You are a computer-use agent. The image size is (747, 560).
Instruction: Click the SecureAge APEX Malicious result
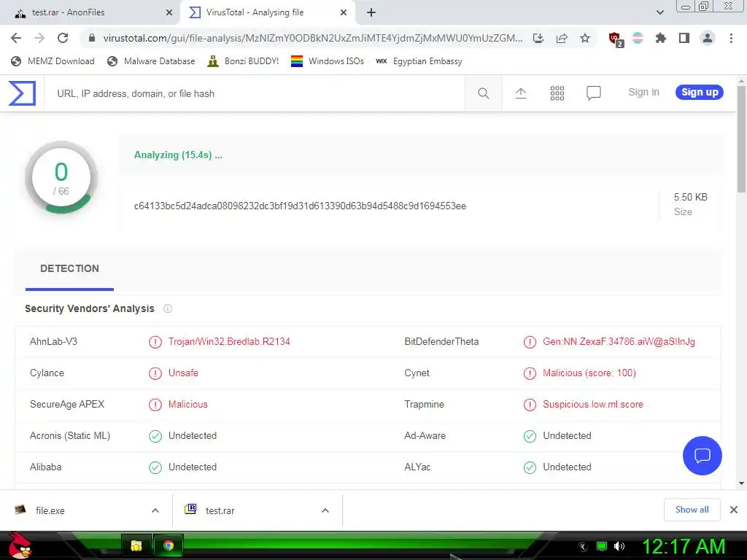coord(188,405)
